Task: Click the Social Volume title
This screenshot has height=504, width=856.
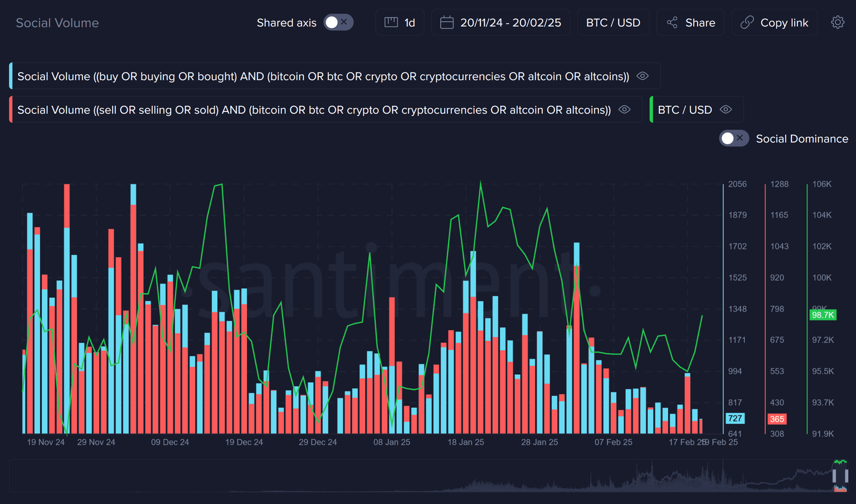Action: (x=57, y=23)
